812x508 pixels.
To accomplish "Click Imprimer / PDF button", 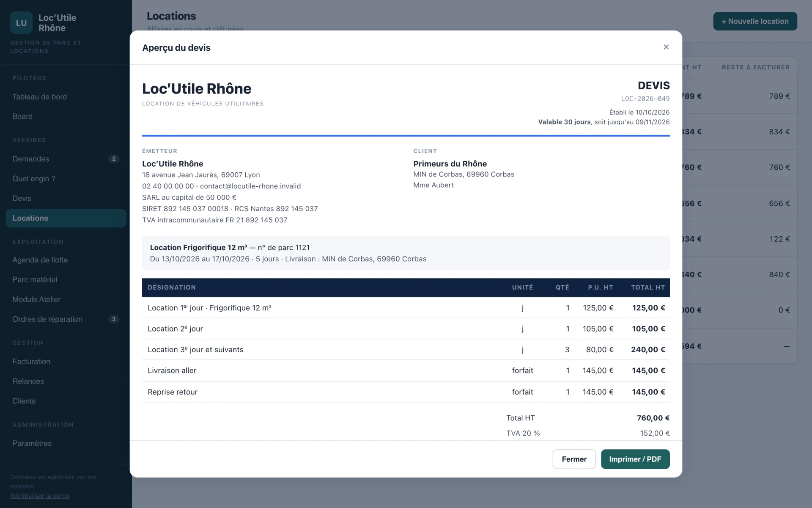I will [x=635, y=459].
